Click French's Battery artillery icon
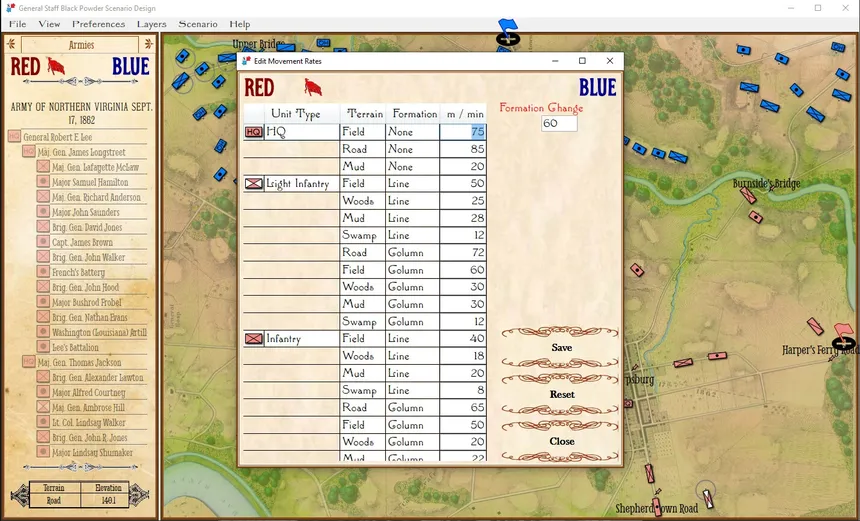860x521 pixels. click(x=43, y=271)
